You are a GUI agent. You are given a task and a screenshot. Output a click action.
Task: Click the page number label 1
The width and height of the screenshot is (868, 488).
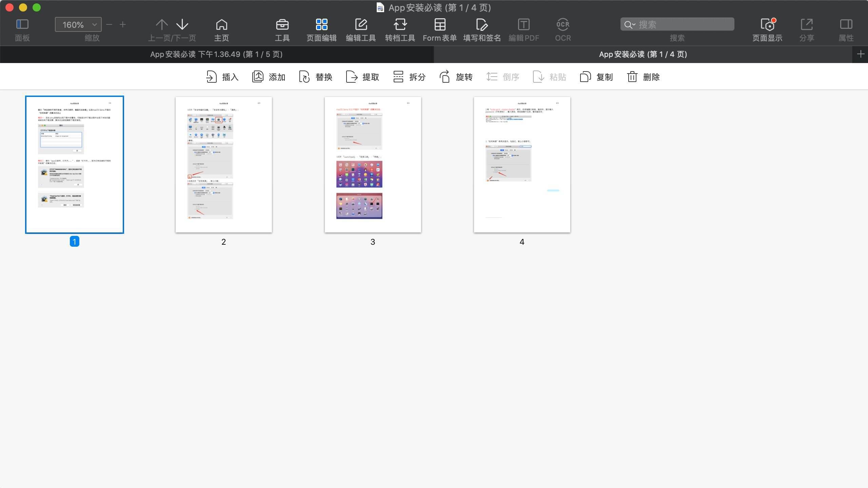75,242
